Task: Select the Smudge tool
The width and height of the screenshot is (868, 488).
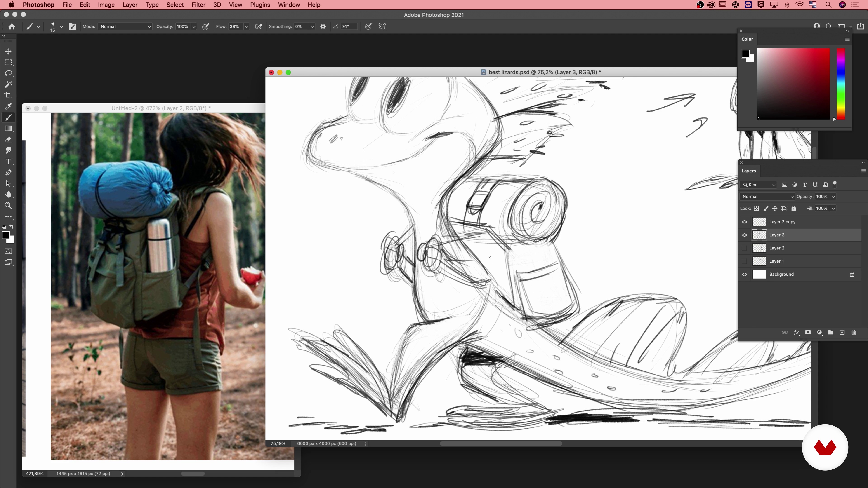Action: pos(8,150)
